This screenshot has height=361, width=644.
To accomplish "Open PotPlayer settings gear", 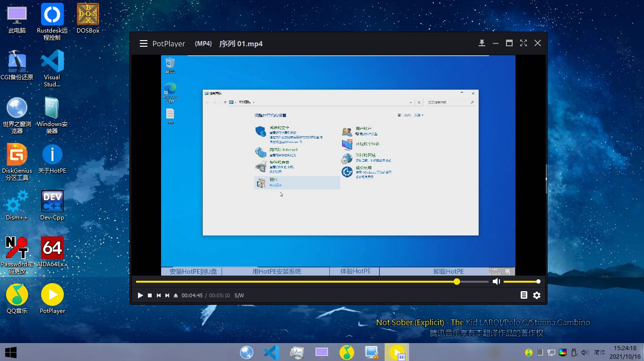I will coord(537,295).
